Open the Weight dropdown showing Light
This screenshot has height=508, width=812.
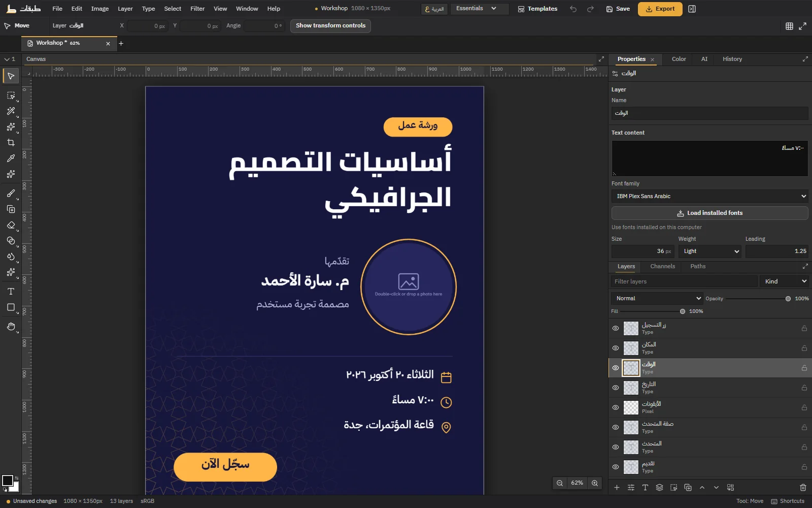pos(709,251)
